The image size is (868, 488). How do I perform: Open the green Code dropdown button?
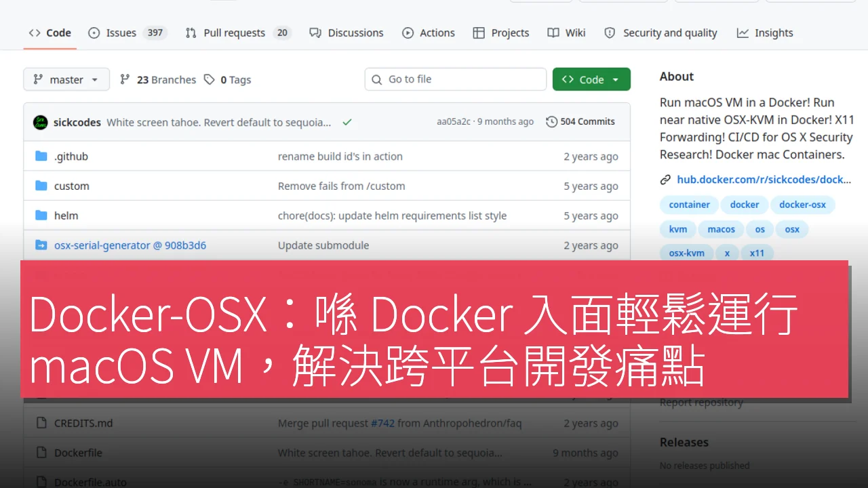tap(591, 79)
